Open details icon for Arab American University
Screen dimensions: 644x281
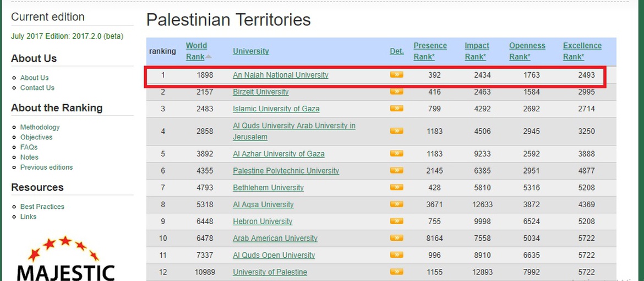[396, 238]
